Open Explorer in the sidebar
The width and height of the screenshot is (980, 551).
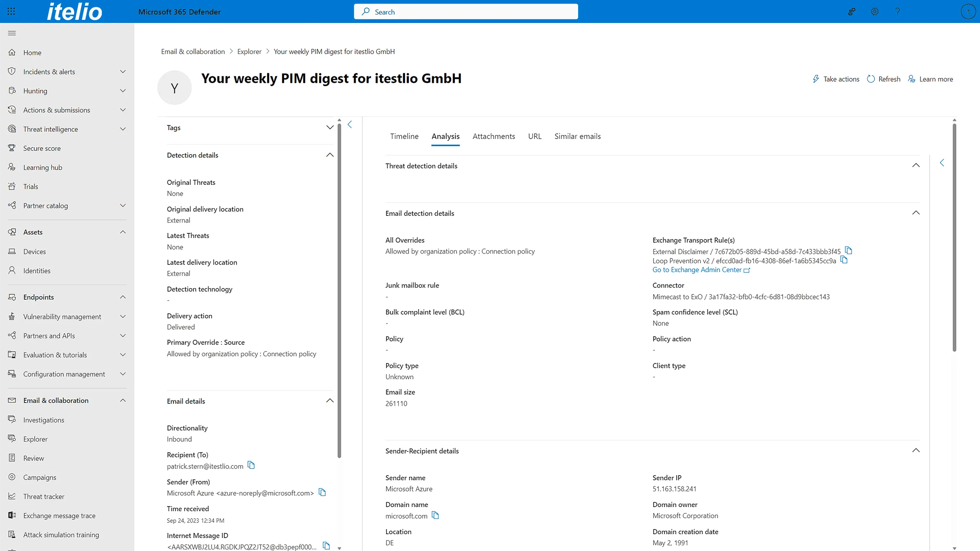coord(35,439)
